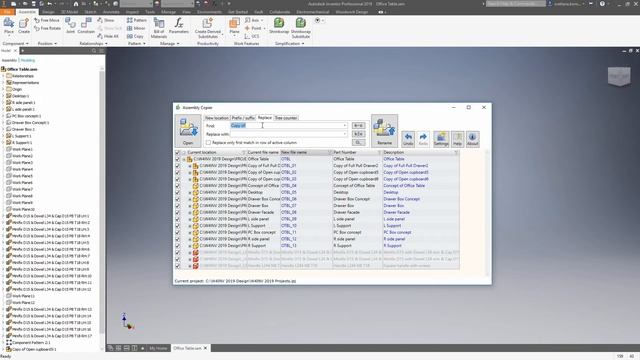Click the Shrinkwrap Substitute icon
The height and width of the screenshot is (360, 640).
pyautogui.click(x=300, y=28)
